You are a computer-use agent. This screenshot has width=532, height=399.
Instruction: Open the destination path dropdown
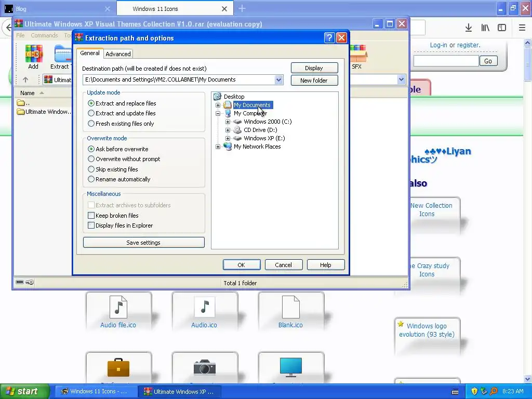pos(278,79)
